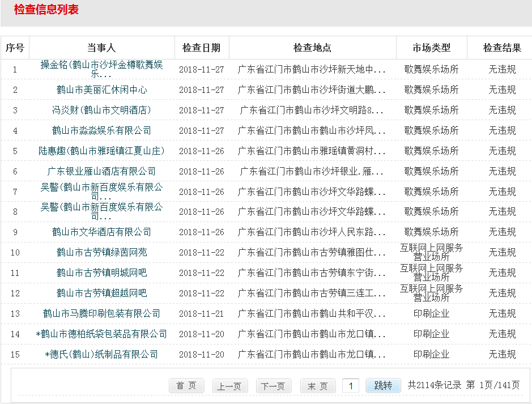Image resolution: width=532 pixels, height=404 pixels.
Task: Open 鹤山市马腾印刷包装有限公司 record
Action: point(101,313)
